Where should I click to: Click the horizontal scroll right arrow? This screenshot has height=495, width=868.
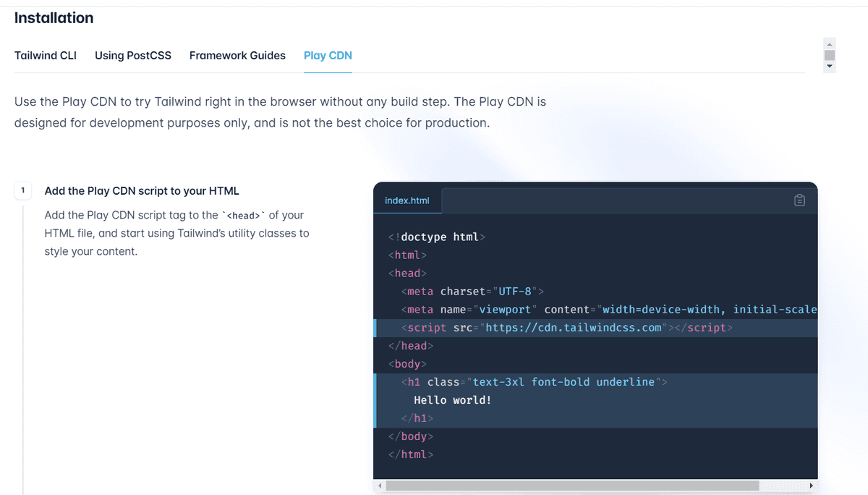(x=812, y=486)
